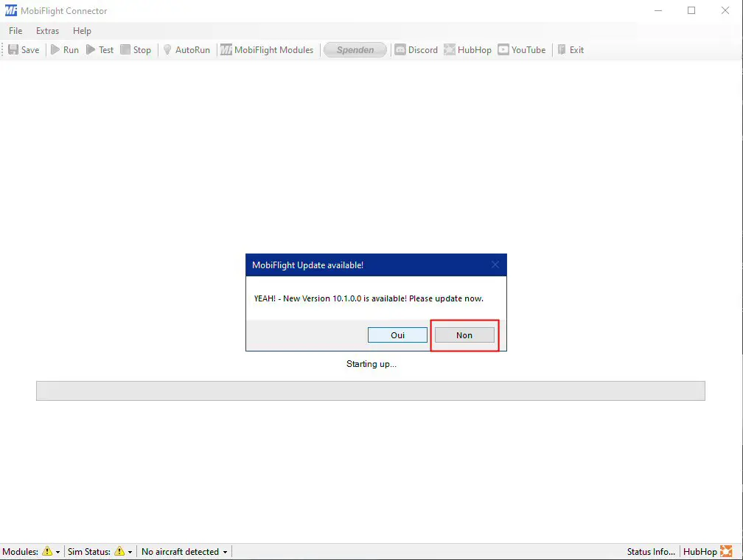Click the Stop square icon
Screen dimensions: 743x560
click(x=125, y=50)
